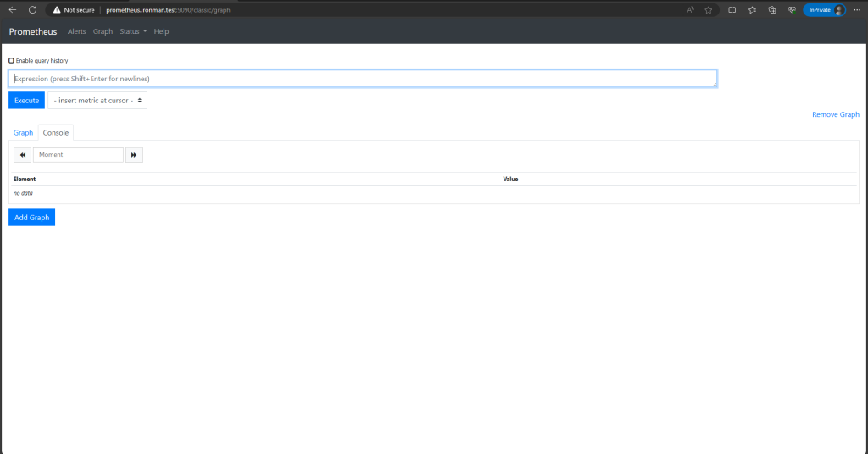Step time forward with fast-forward button

click(134, 155)
